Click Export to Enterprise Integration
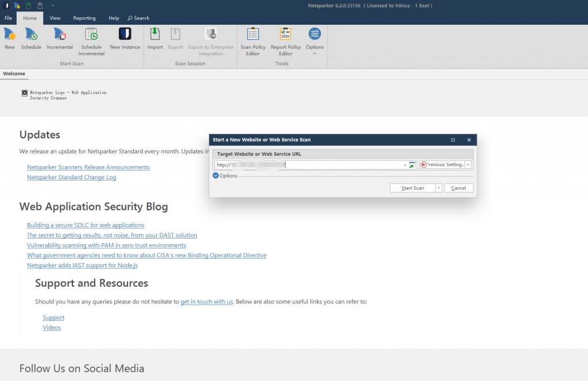588x381 pixels. [210, 42]
